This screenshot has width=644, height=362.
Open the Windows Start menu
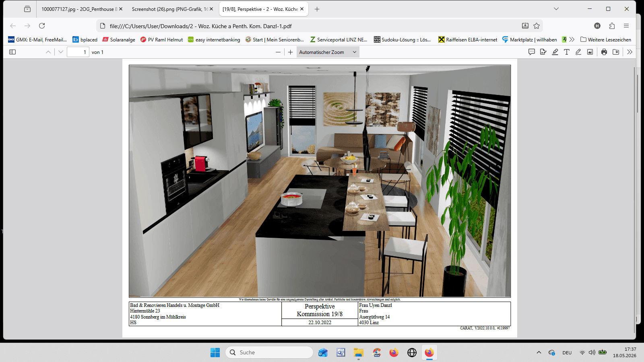215,352
